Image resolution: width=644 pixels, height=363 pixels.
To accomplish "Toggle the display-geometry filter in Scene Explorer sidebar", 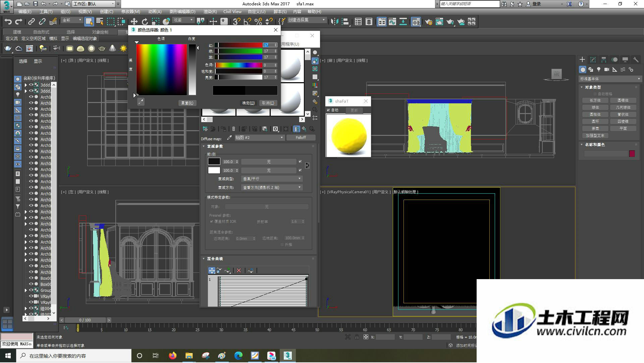I will point(18,79).
